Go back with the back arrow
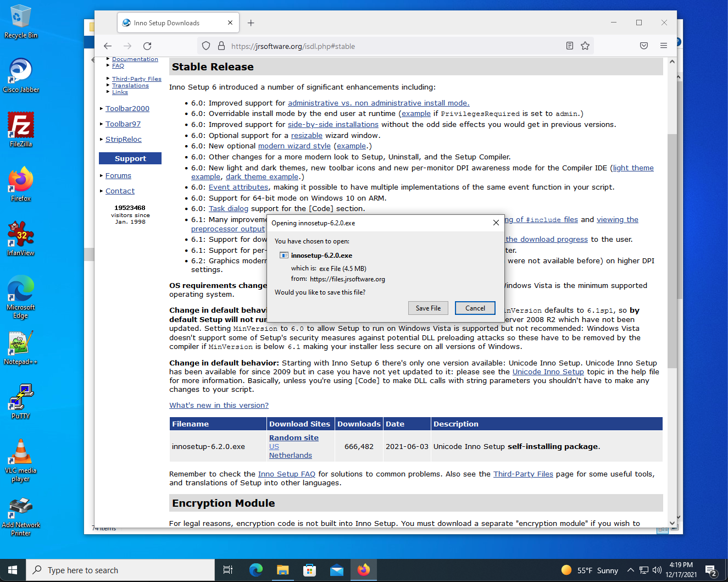The image size is (728, 582). click(x=108, y=46)
